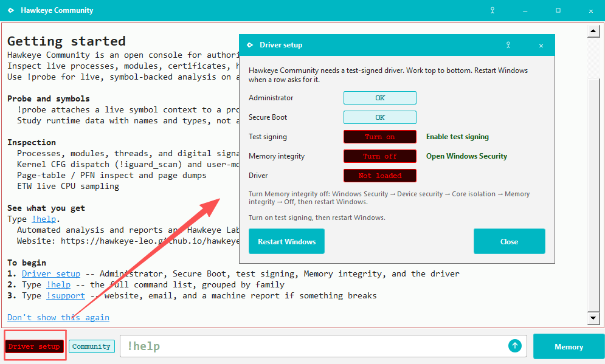Click the Driver row label in dialog
The image size is (605, 364).
tap(258, 176)
